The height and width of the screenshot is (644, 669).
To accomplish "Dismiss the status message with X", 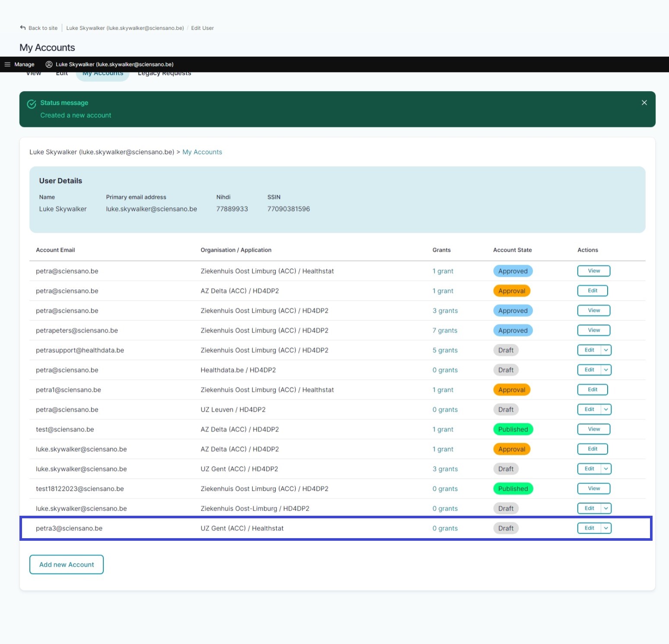I will (644, 102).
